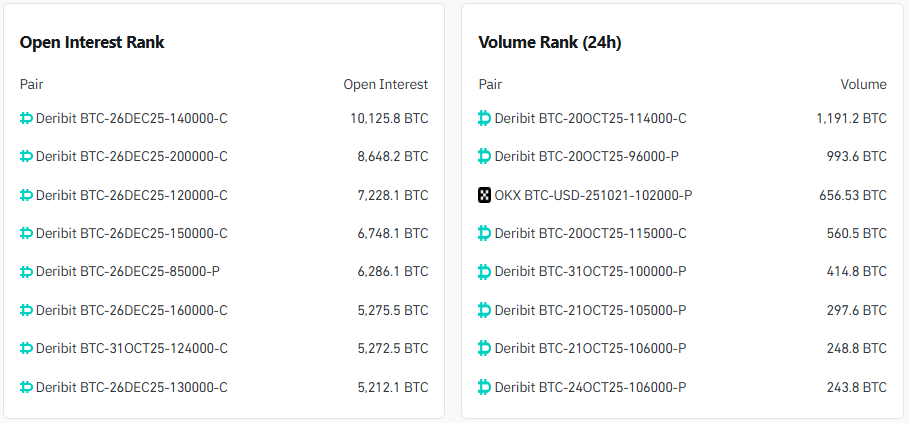This screenshot has width=909, height=423.
Task: Click Deribit icon beside BTC-31OCT25-124000-C
Action: pyautogui.click(x=27, y=348)
